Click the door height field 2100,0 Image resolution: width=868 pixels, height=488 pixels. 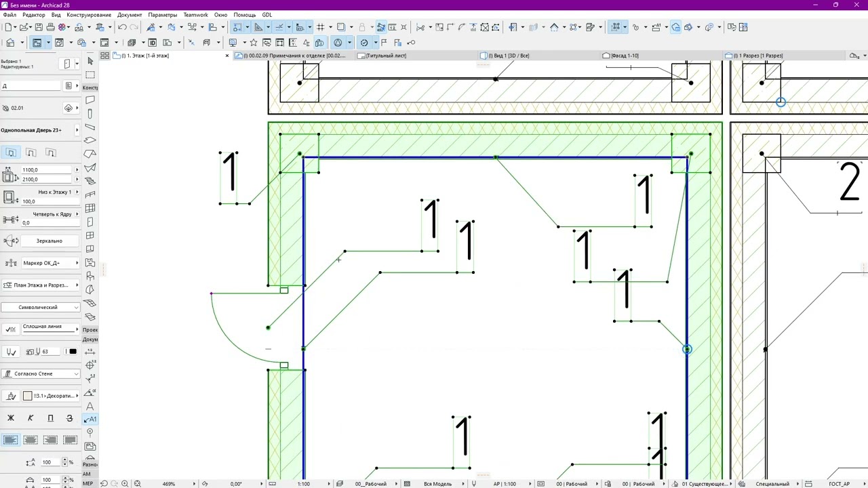tap(46, 180)
